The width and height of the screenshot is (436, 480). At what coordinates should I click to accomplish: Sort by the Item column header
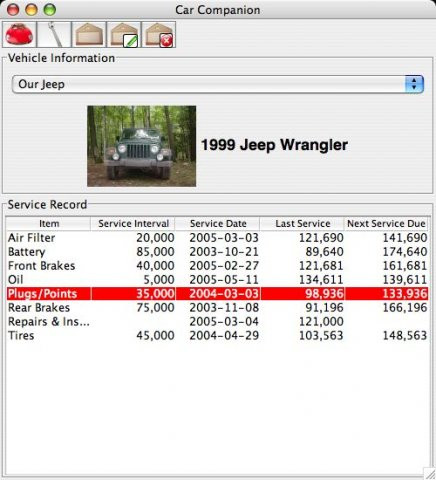coord(49,223)
